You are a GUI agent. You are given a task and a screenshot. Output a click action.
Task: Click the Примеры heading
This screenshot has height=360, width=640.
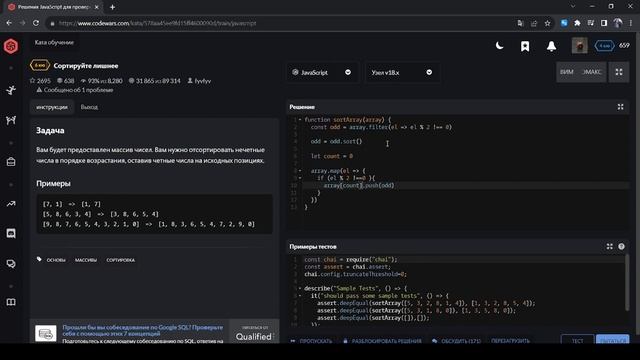[x=53, y=183]
